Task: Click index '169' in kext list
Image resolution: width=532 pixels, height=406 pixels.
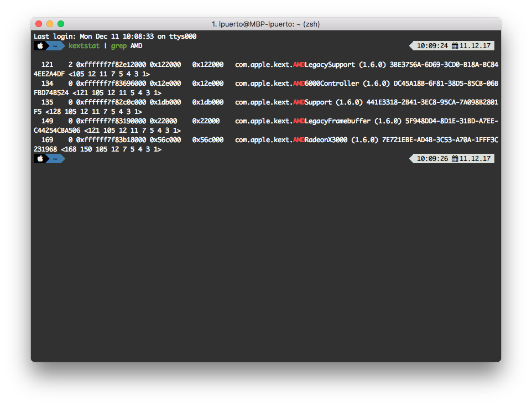Action: click(47, 140)
